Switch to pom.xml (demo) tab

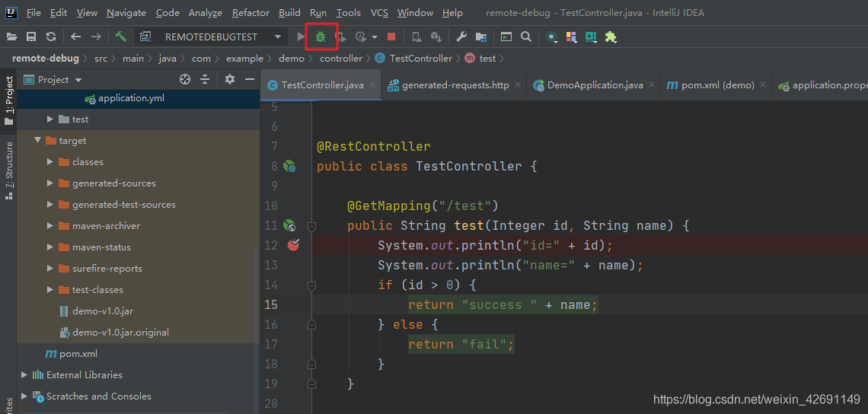point(716,85)
